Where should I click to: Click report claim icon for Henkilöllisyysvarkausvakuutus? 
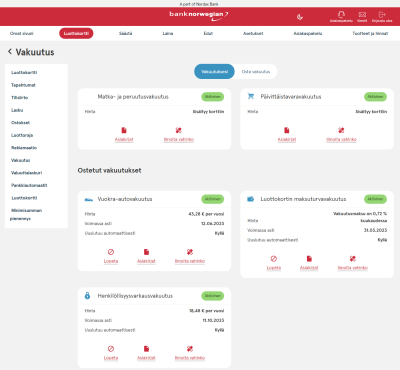click(190, 349)
